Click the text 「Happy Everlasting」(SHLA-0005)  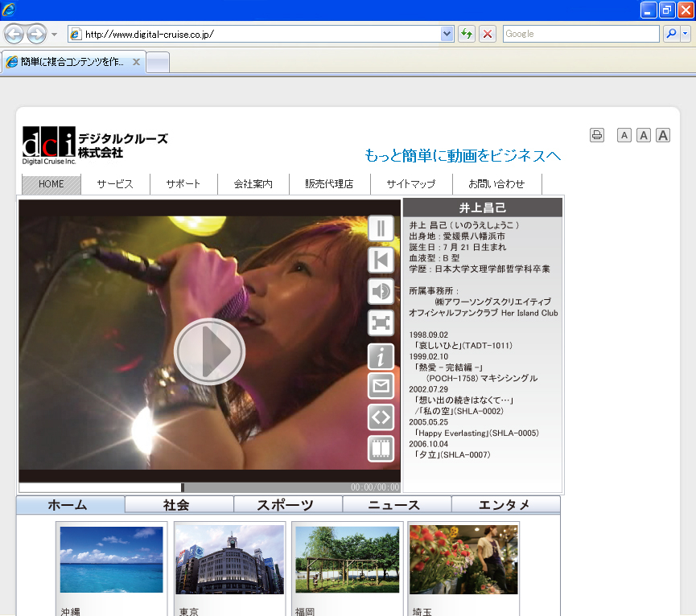pos(476,433)
